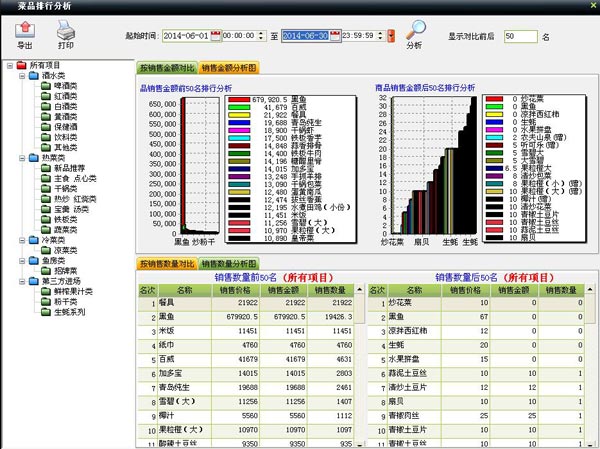Click the 导出 export icon
This screenshot has width=600, height=449.
[x=25, y=30]
